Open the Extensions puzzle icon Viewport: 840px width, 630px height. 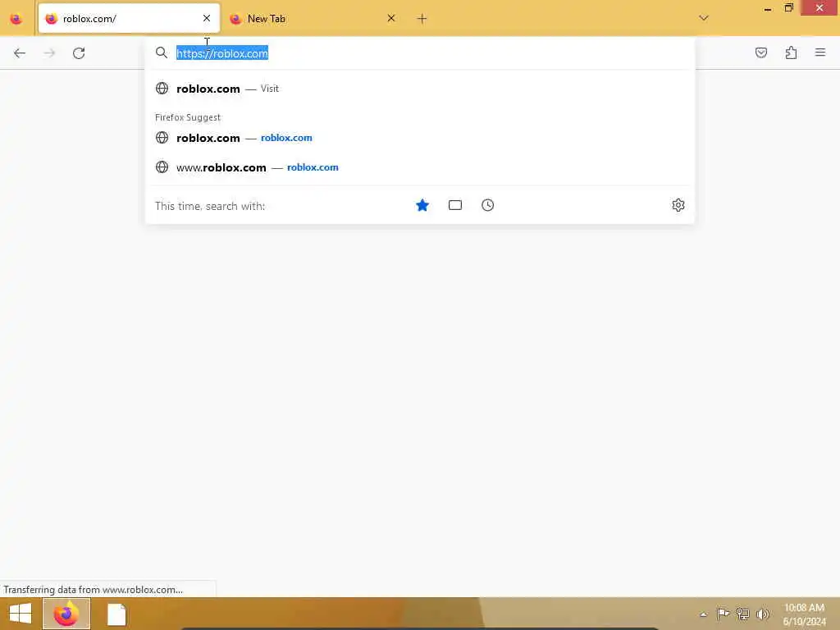point(791,52)
